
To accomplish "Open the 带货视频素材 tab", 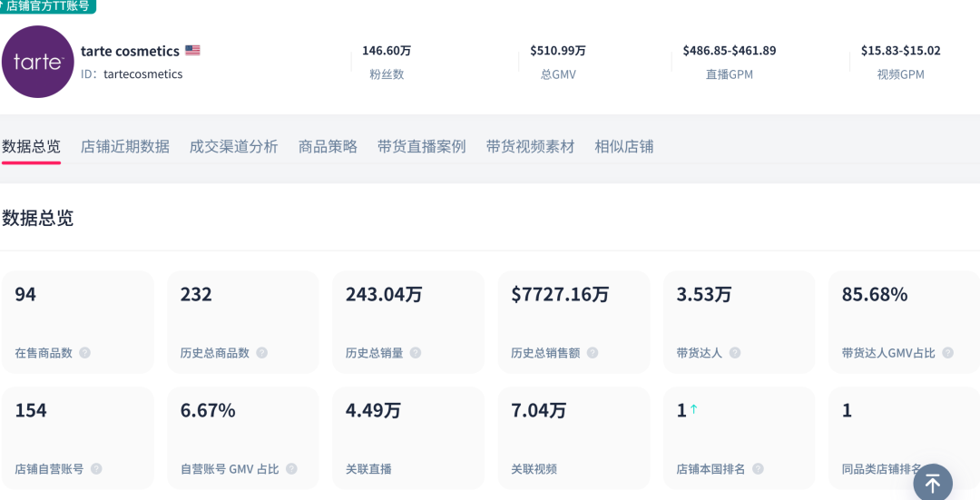I will [530, 146].
